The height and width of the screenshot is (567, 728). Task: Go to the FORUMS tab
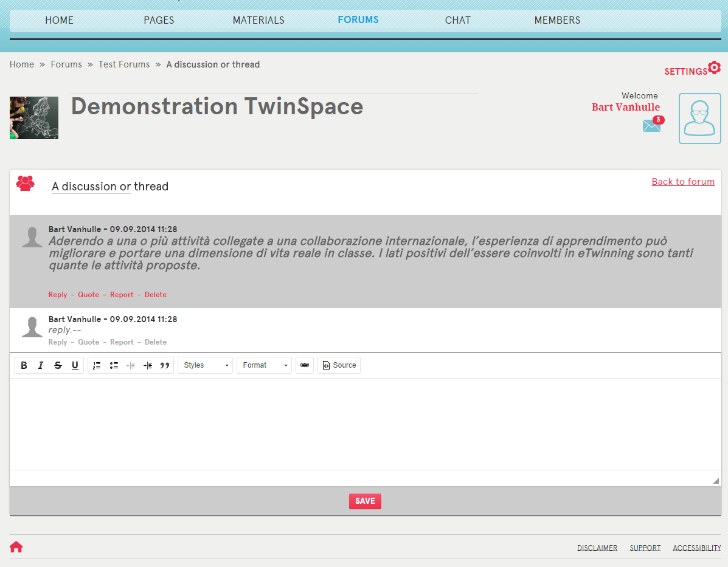(x=358, y=20)
